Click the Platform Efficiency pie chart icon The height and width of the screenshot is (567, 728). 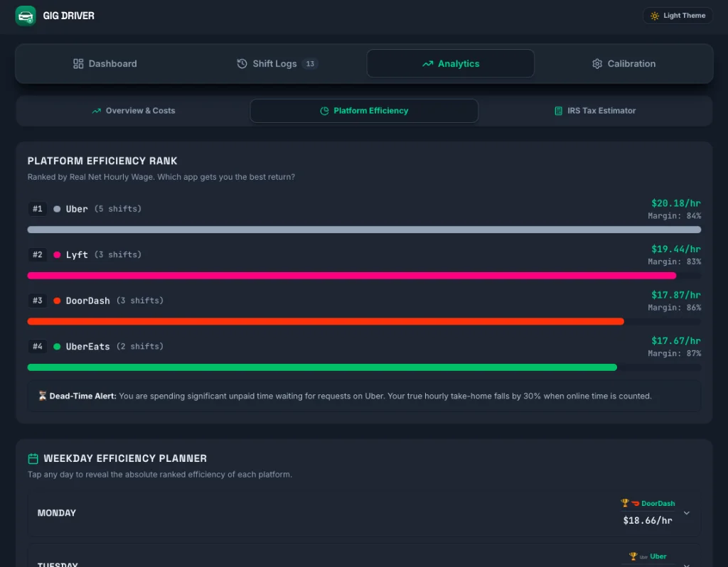coord(324,111)
